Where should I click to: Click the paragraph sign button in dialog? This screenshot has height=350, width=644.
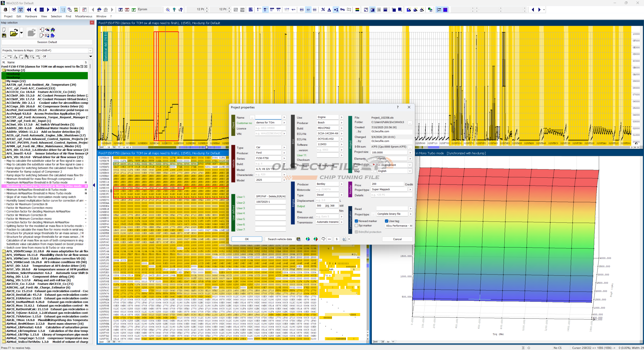point(337,239)
